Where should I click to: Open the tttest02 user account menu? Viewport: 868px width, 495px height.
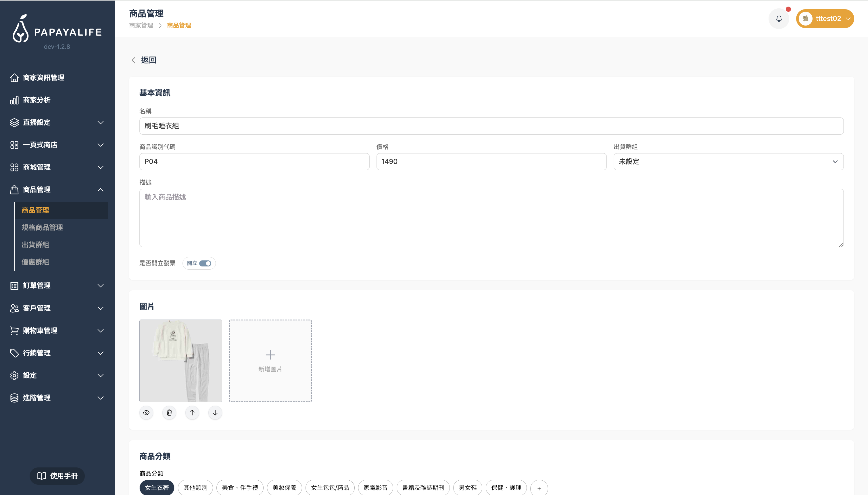(x=825, y=19)
